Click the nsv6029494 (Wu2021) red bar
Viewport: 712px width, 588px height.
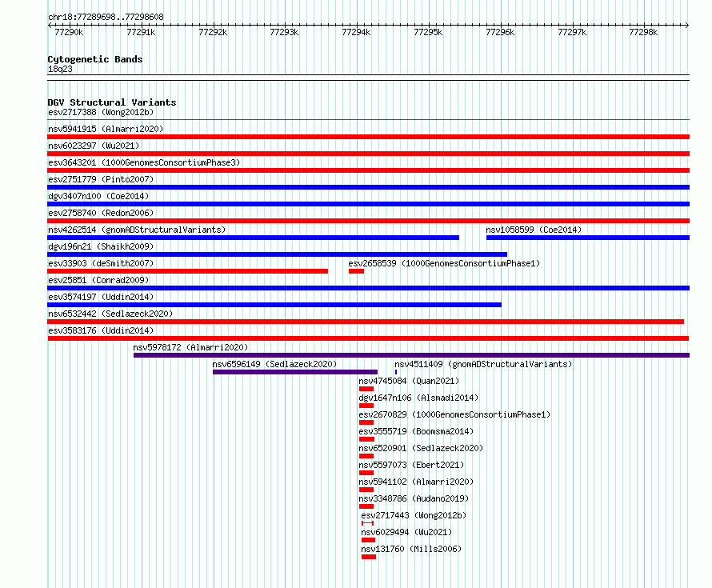point(368,540)
